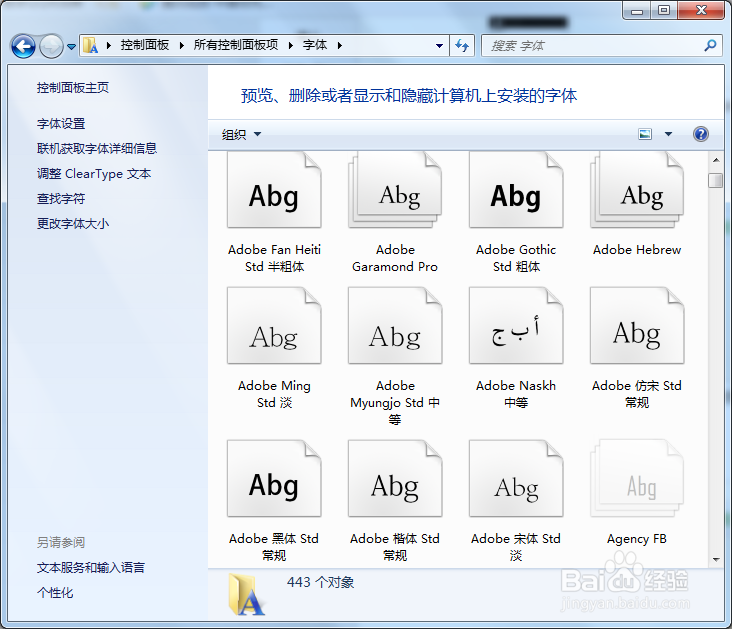
Task: Click the 'Adobe Garamond Pro' name label
Action: coord(395,258)
